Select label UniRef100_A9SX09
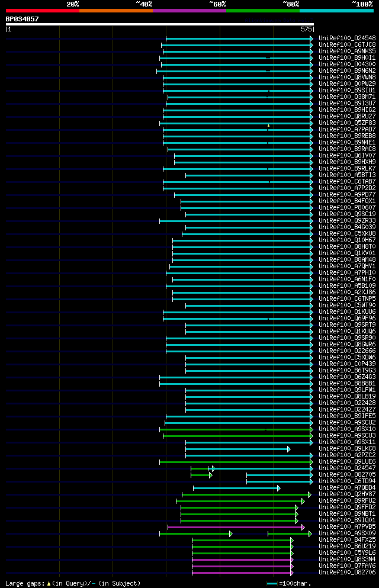The width and height of the screenshot is (379, 588). pos(347,534)
